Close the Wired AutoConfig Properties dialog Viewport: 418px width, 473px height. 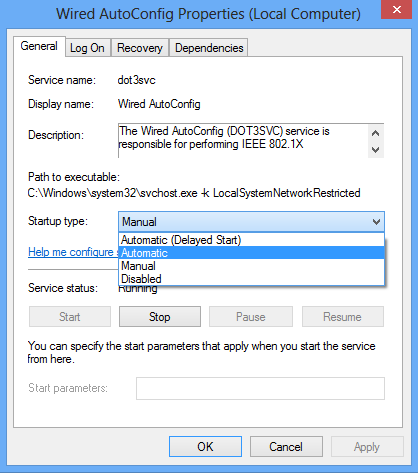pyautogui.click(x=396, y=10)
